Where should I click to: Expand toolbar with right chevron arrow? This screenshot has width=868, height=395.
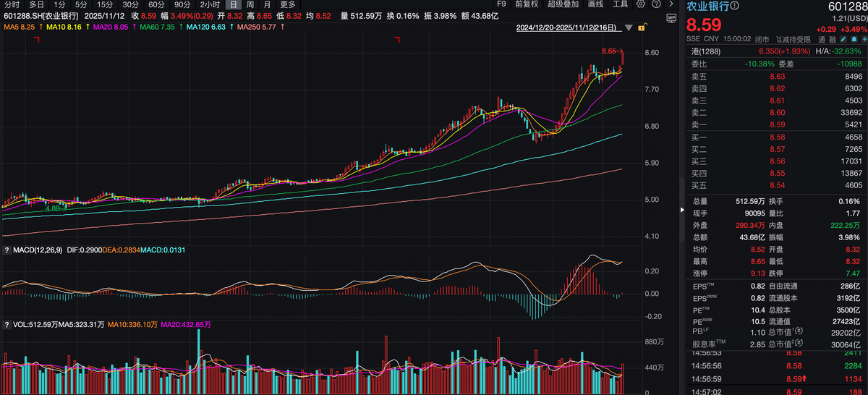pyautogui.click(x=672, y=4)
